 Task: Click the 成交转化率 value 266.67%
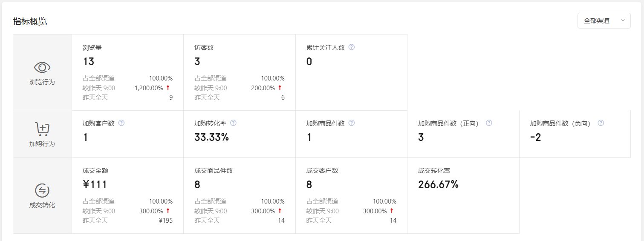click(x=438, y=185)
